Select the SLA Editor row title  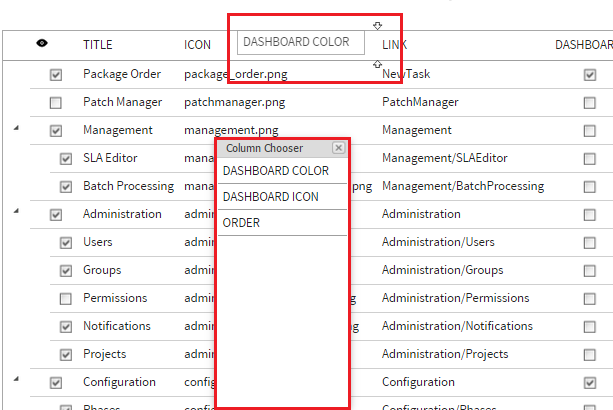110,158
